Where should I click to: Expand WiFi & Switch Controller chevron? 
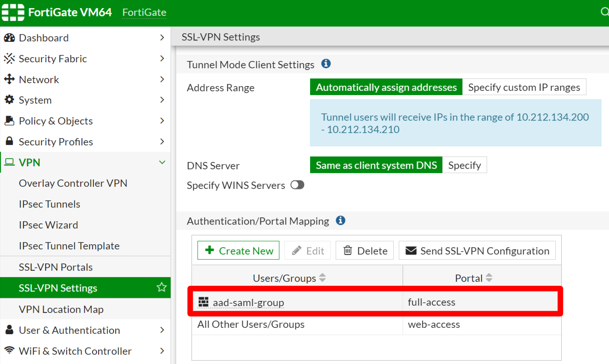[x=162, y=351]
